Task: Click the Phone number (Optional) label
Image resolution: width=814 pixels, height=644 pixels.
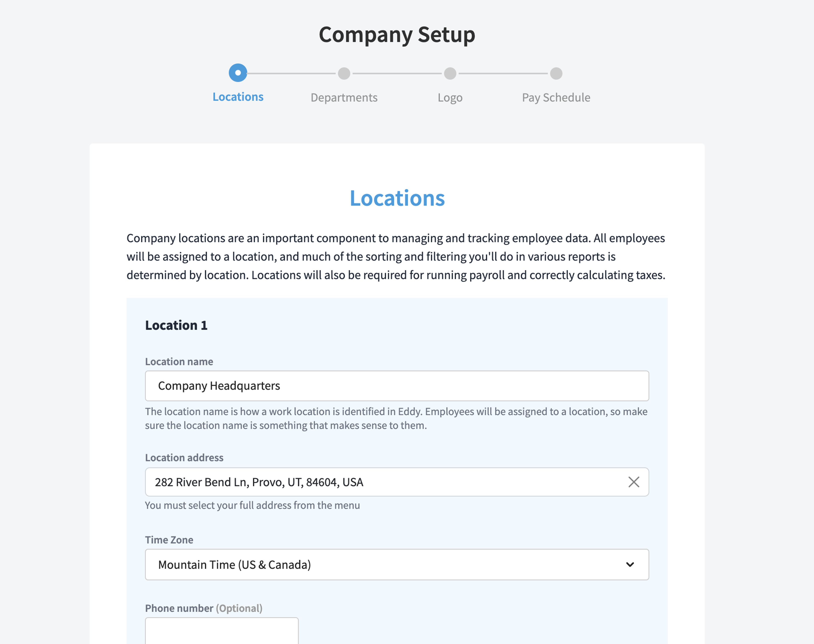Action: click(204, 608)
